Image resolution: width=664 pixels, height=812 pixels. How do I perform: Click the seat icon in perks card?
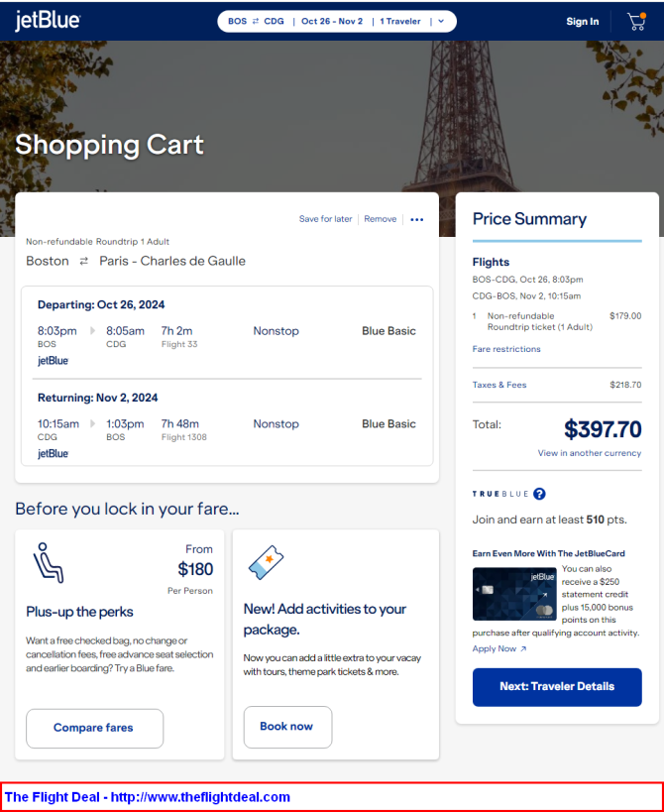[49, 563]
